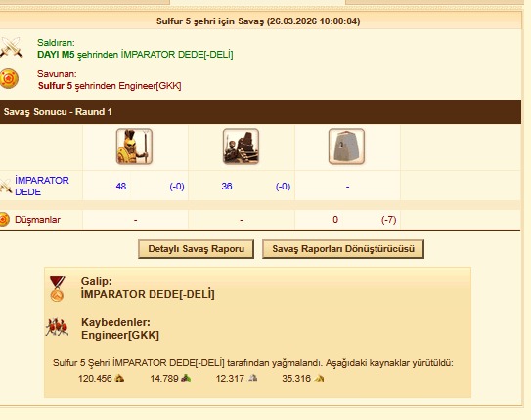Image resolution: width=531 pixels, height=420 pixels.
Task: Click the small shield icon beside Düşmanlar
Action: (x=5, y=220)
